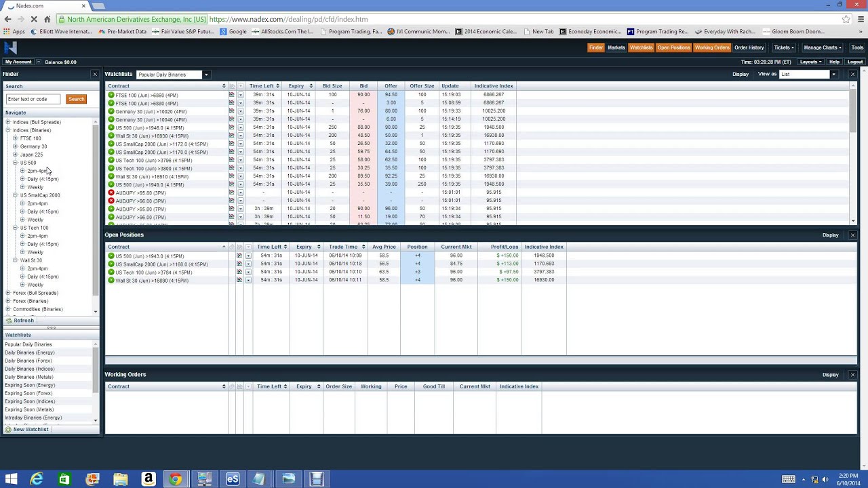This screenshot has width=868, height=488.
Task: Open chart icon for Wall St 30 >16930 row
Action: click(x=231, y=136)
